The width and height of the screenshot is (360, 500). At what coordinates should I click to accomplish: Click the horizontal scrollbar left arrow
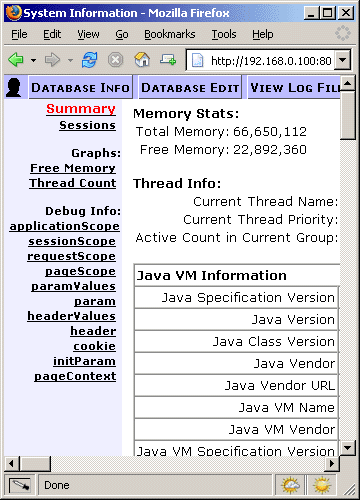point(12,464)
